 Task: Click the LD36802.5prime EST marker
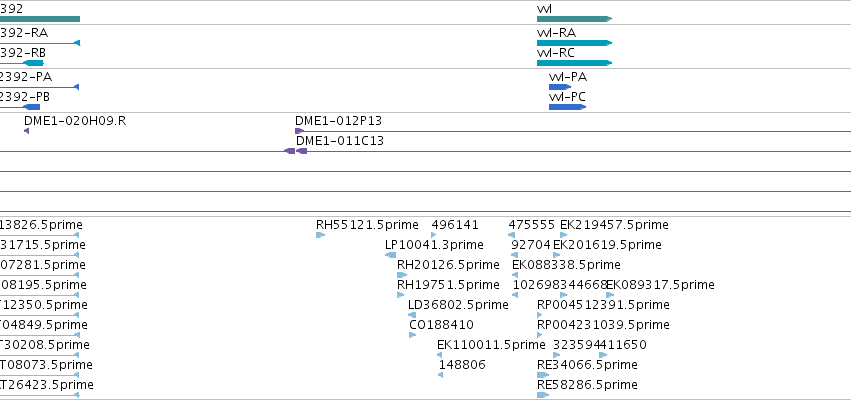point(412,315)
